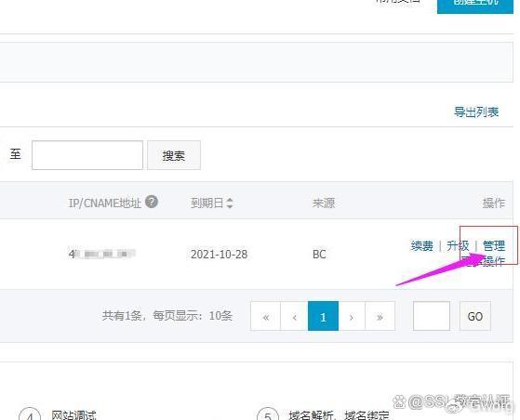Screen dimensions: 520x420
Task: Sort by expiration date arrows icon
Action: click(230, 203)
